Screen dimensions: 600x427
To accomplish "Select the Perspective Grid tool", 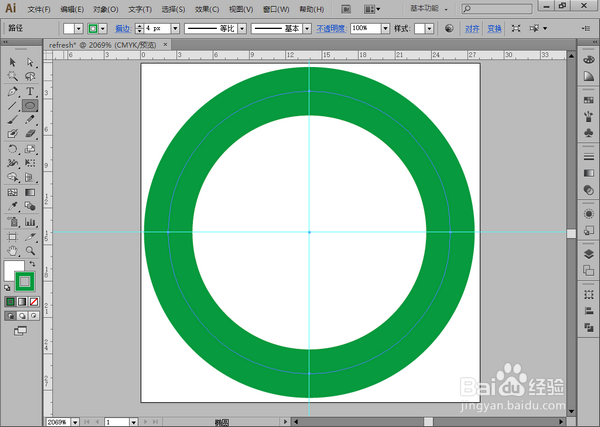I will [x=30, y=177].
